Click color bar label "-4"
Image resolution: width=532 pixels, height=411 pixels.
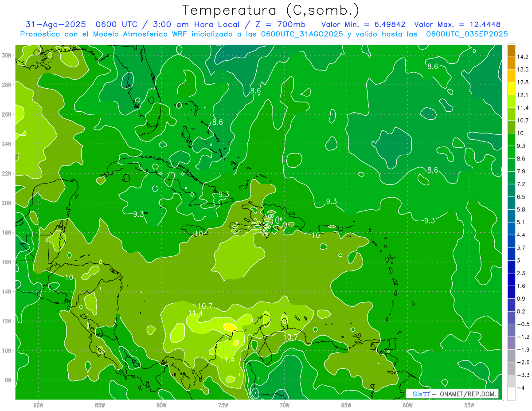coord(520,388)
